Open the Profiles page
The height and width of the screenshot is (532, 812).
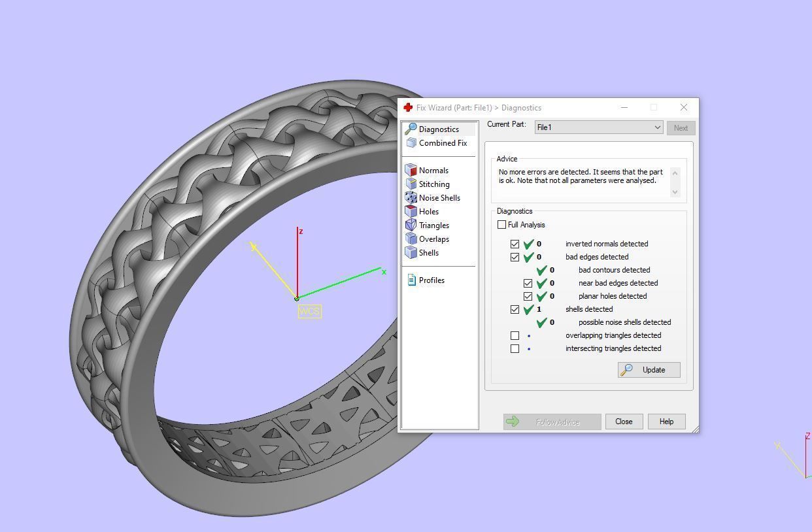431,280
